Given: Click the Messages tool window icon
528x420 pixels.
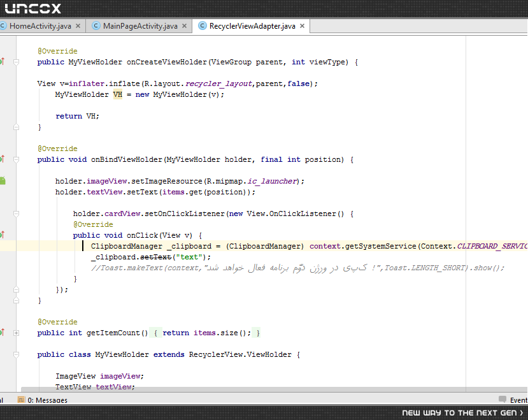Looking at the screenshot, I should (x=21, y=400).
